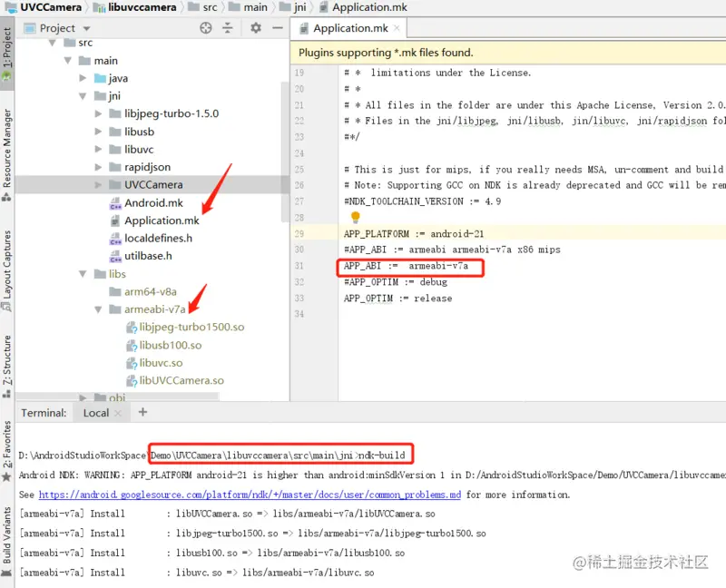
Task: Collapse the main folder
Action: [67, 61]
